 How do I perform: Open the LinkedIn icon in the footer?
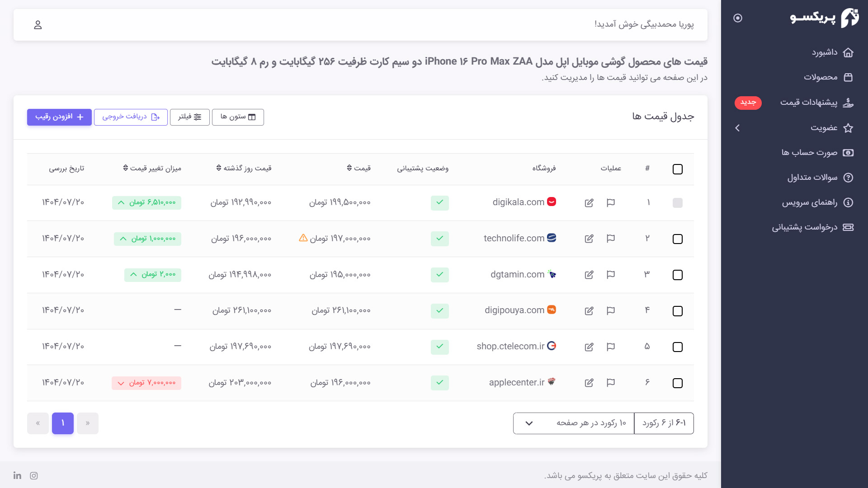click(x=17, y=475)
